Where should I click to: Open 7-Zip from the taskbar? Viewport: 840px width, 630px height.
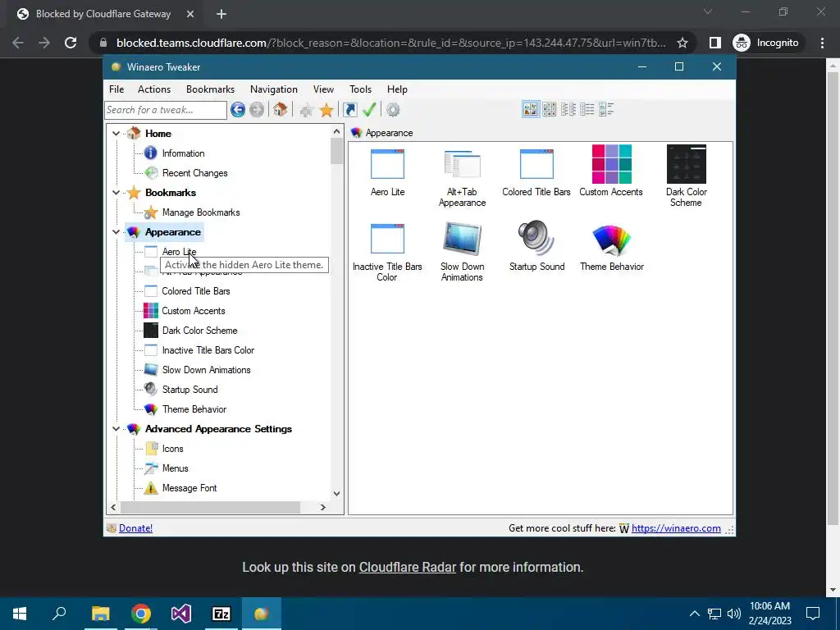click(x=221, y=614)
